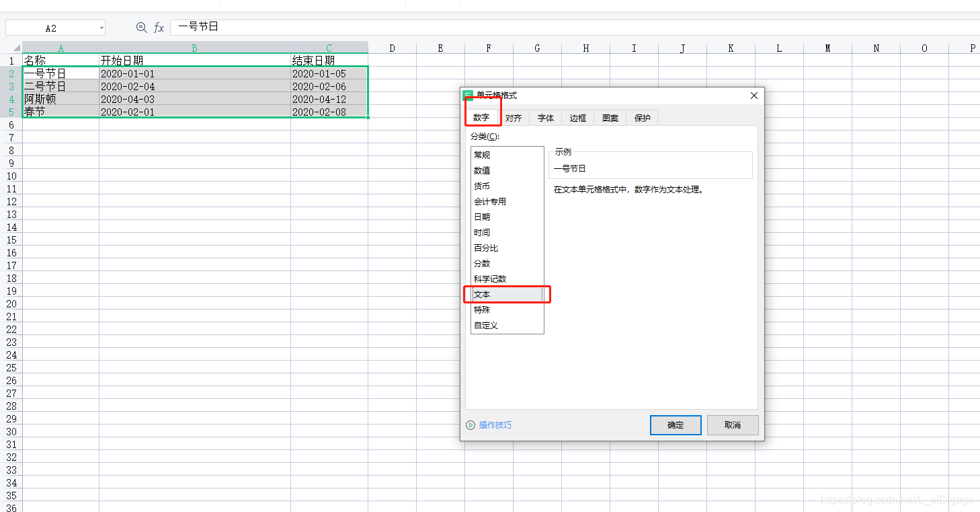Open the 操作技巧 link
This screenshot has height=512, width=980.
pos(495,425)
